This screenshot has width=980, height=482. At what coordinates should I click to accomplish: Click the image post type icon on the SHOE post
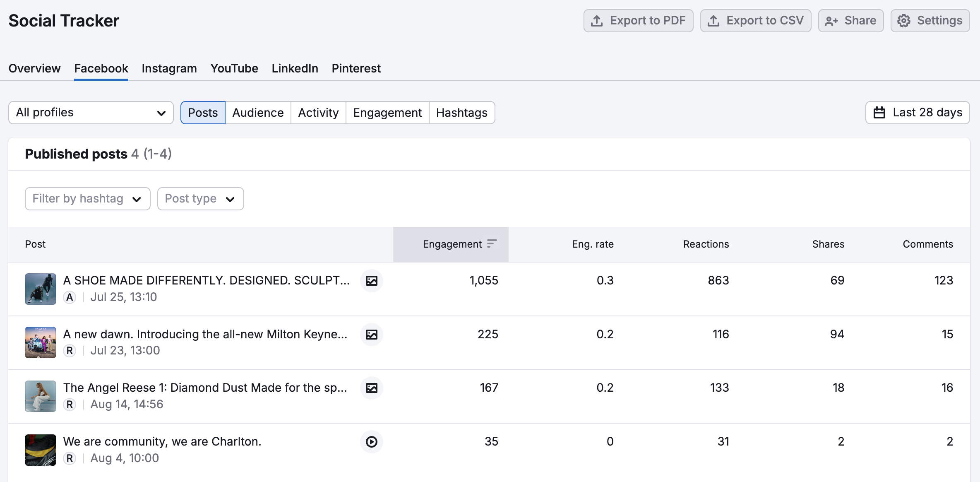point(371,280)
